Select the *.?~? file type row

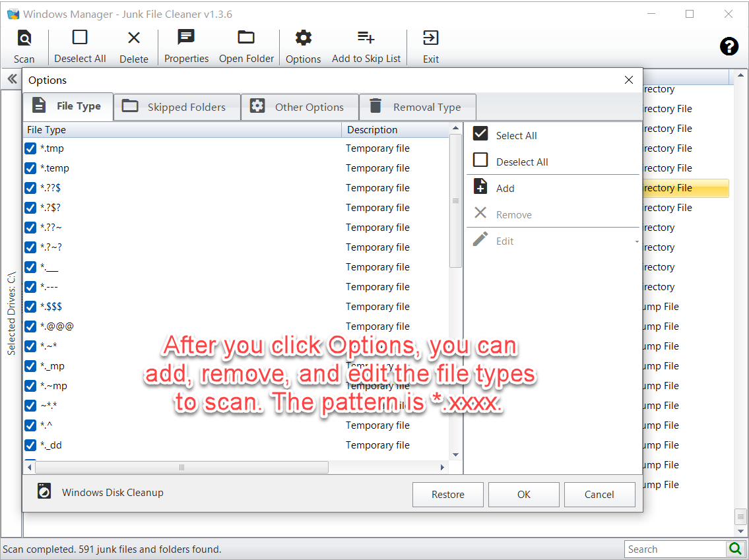pyautogui.click(x=236, y=247)
